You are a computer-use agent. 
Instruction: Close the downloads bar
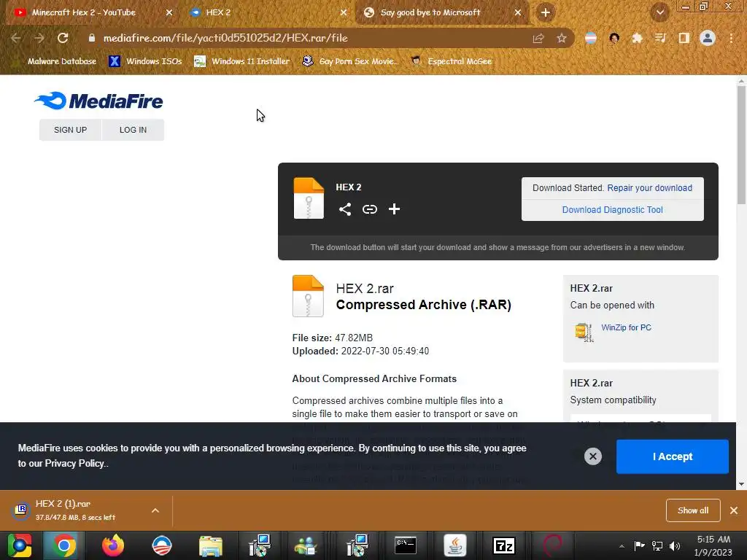tap(734, 510)
